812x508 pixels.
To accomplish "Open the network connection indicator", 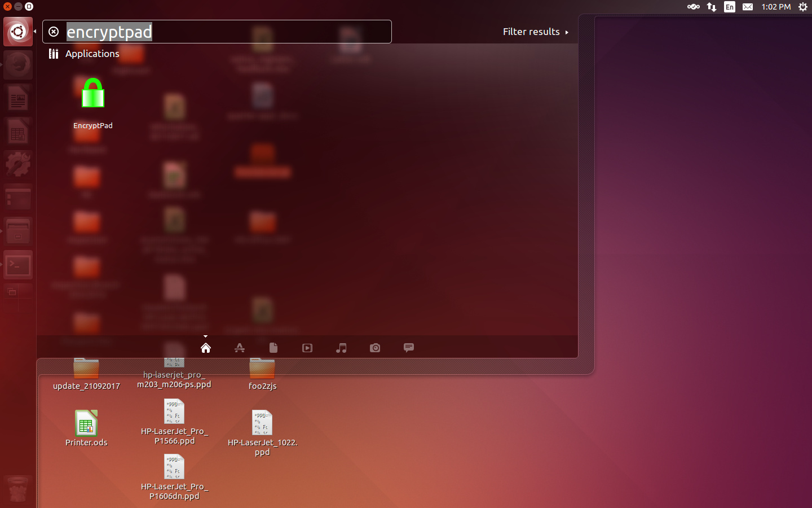I will [x=712, y=7].
